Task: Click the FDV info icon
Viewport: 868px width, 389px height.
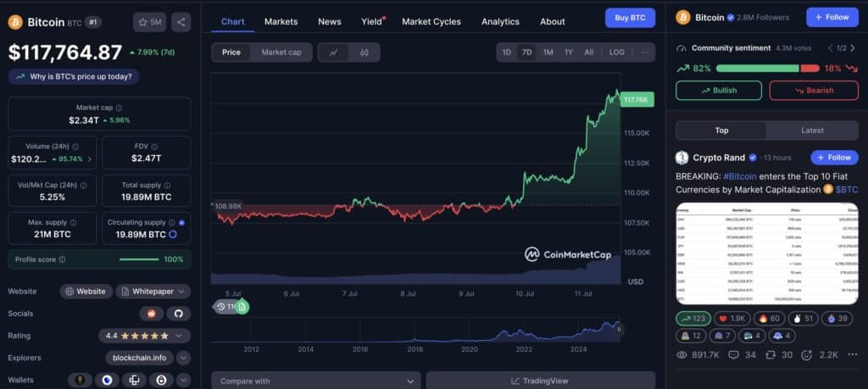Action: [x=154, y=147]
